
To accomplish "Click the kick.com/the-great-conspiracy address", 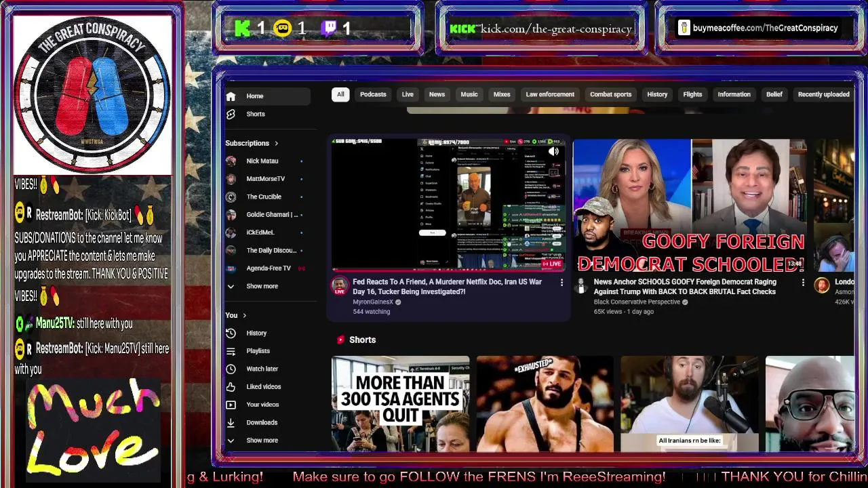I will (556, 28).
